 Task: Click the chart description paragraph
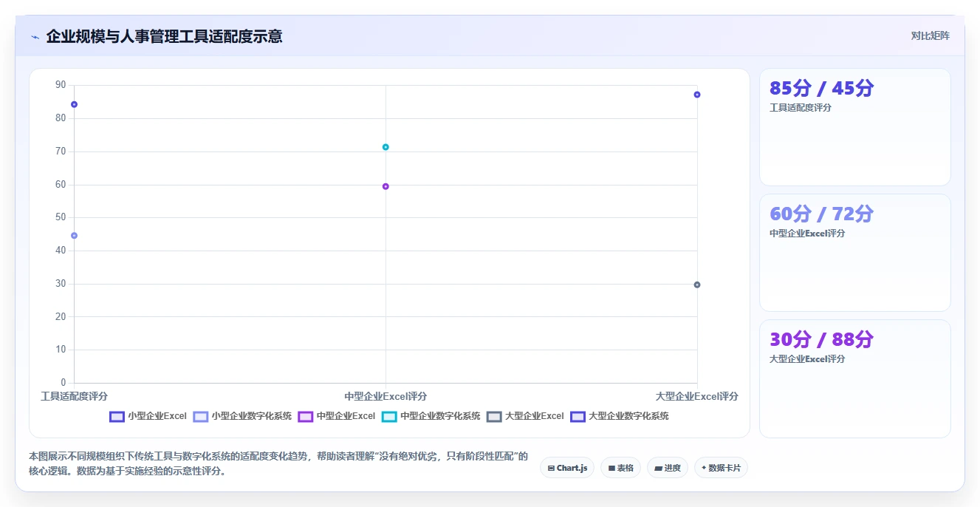(278, 463)
